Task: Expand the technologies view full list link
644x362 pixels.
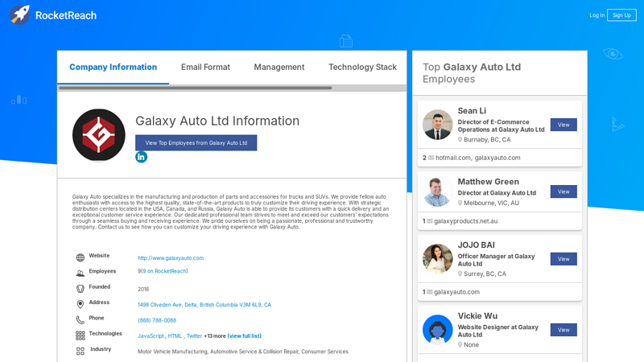Action: [245, 335]
